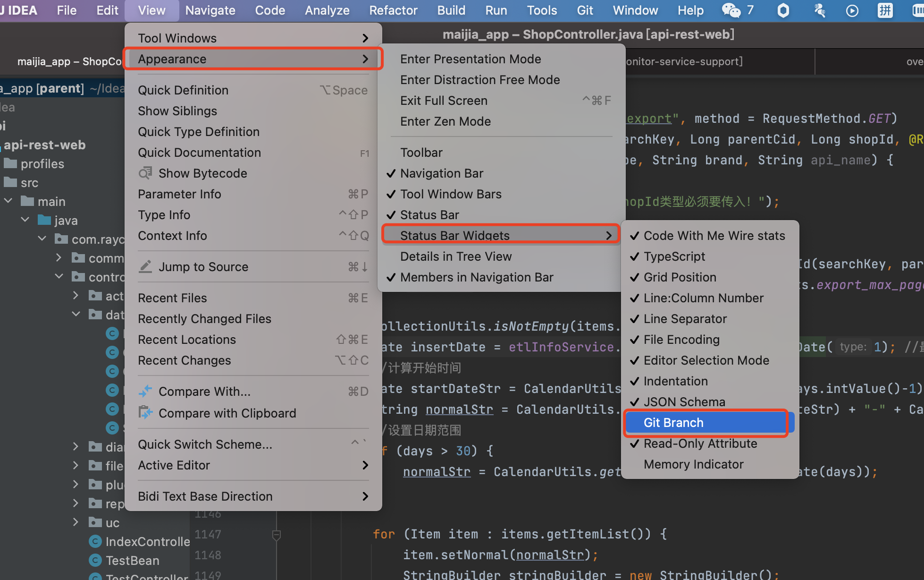Collapse the java folder in tree
The image size is (924, 580).
25,220
